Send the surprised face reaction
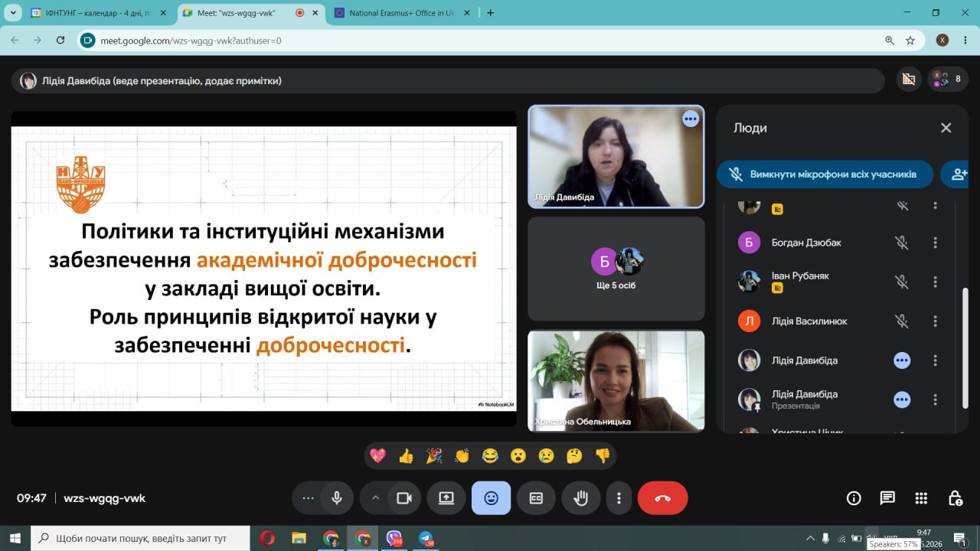980x551 pixels. 518,456
